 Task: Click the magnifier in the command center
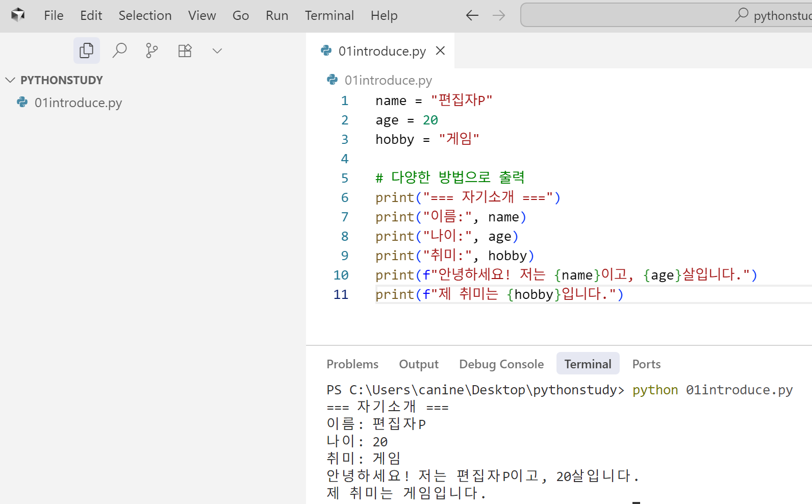click(x=742, y=15)
